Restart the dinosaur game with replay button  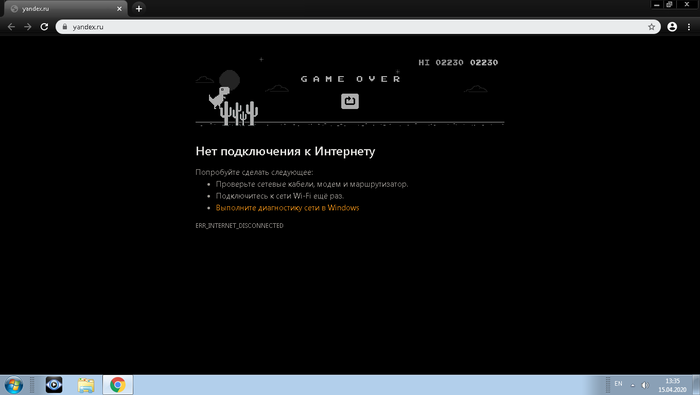pos(350,101)
